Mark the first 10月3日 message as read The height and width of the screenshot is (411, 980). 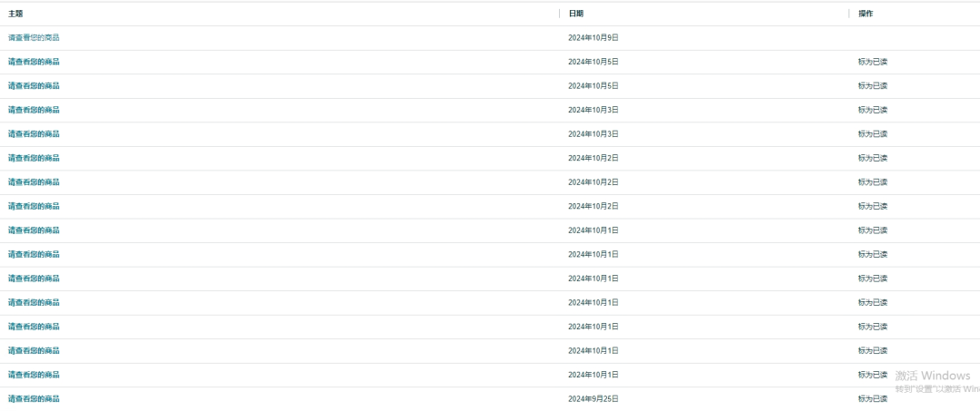point(873,110)
